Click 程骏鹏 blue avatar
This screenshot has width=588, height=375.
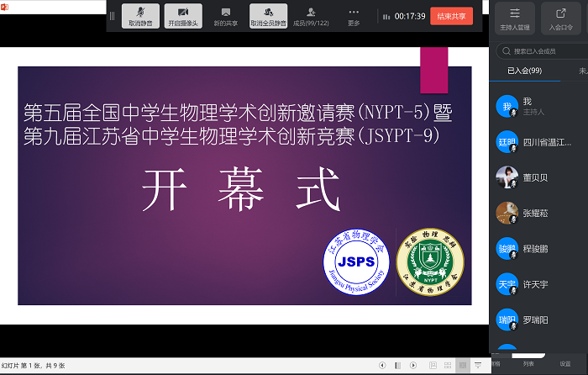tap(507, 249)
